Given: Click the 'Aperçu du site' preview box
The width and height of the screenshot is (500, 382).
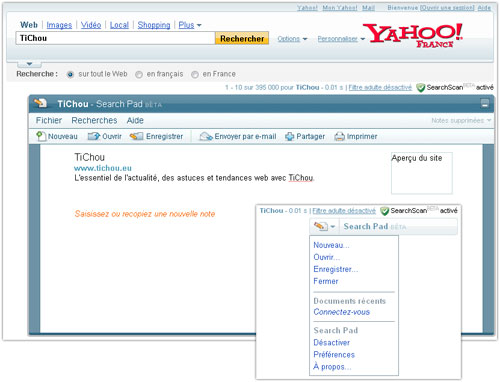Looking at the screenshot, I should tap(422, 173).
